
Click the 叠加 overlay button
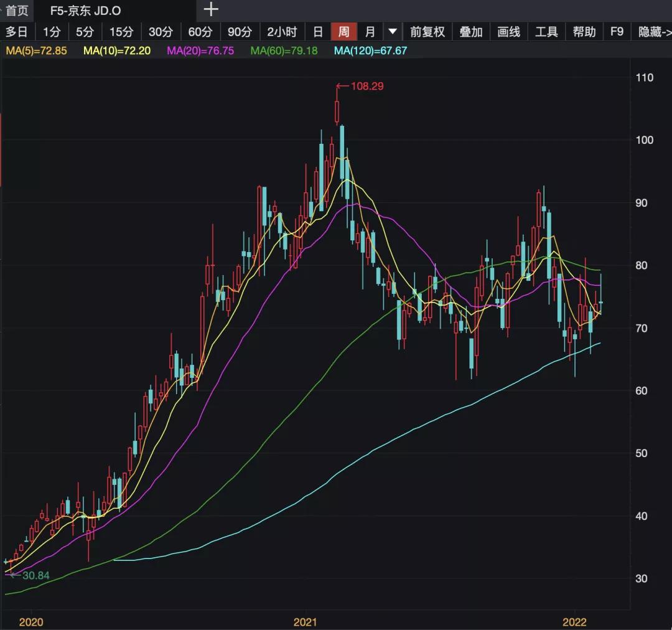click(x=471, y=32)
